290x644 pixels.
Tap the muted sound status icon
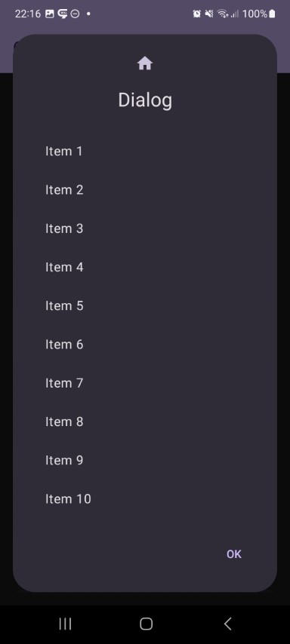[209, 14]
